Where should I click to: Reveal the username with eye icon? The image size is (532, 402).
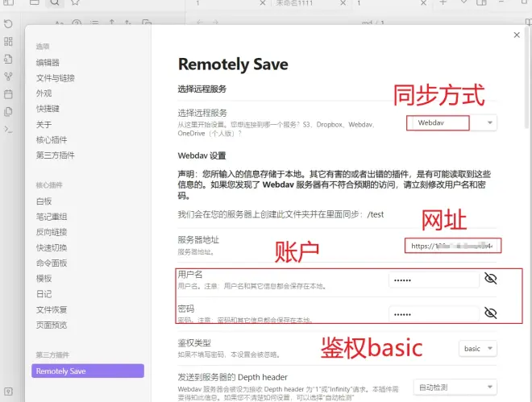(x=490, y=279)
